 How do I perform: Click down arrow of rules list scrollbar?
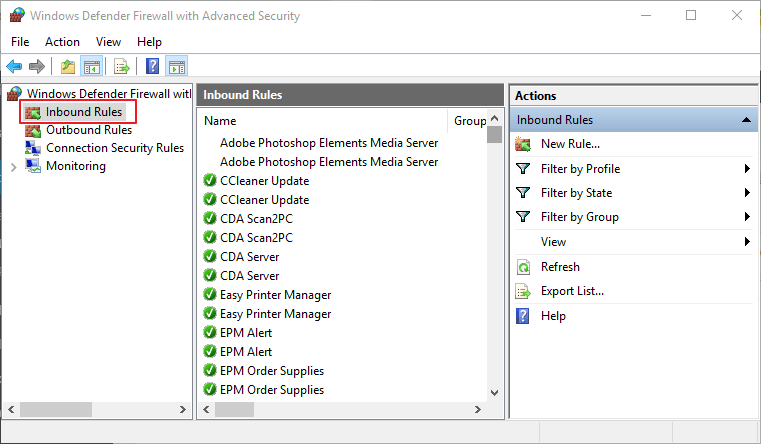tap(495, 393)
